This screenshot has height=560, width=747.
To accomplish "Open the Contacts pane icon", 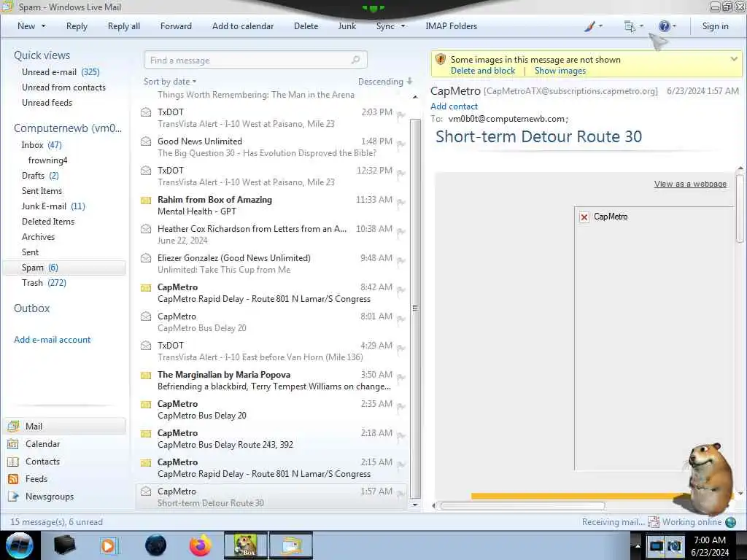I will [x=13, y=462].
